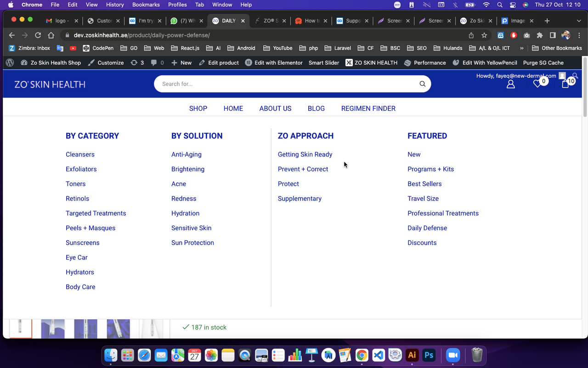Image resolution: width=588 pixels, height=368 pixels.
Task: Click the Wi-Fi icon in menu bar
Action: (486, 5)
